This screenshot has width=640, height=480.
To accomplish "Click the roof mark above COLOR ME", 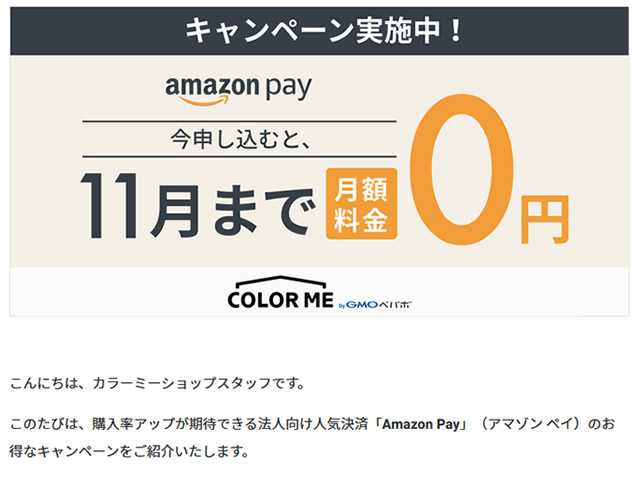I will point(281,282).
